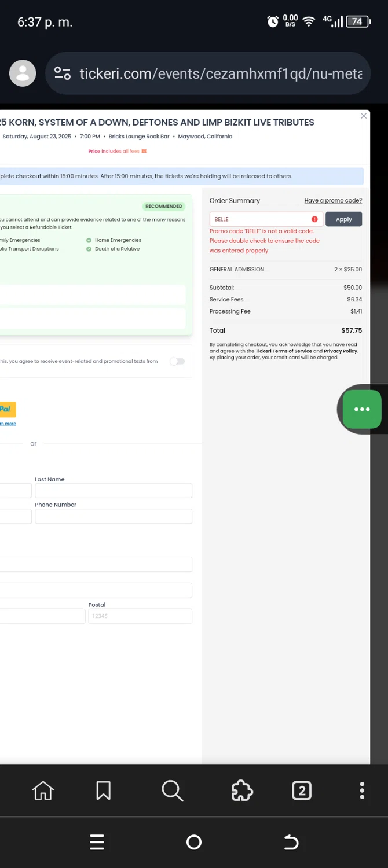388x868 pixels.
Task: Go to browser home icon
Action: 43,790
